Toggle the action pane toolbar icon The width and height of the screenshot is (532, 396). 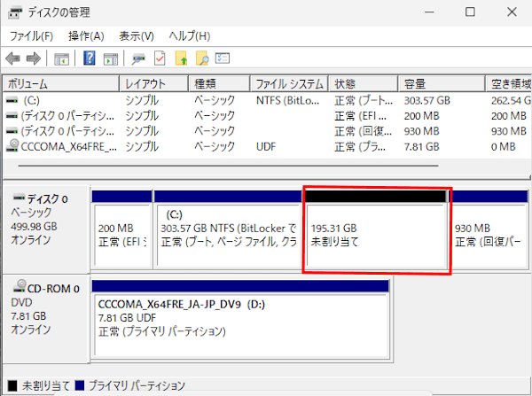point(111,59)
